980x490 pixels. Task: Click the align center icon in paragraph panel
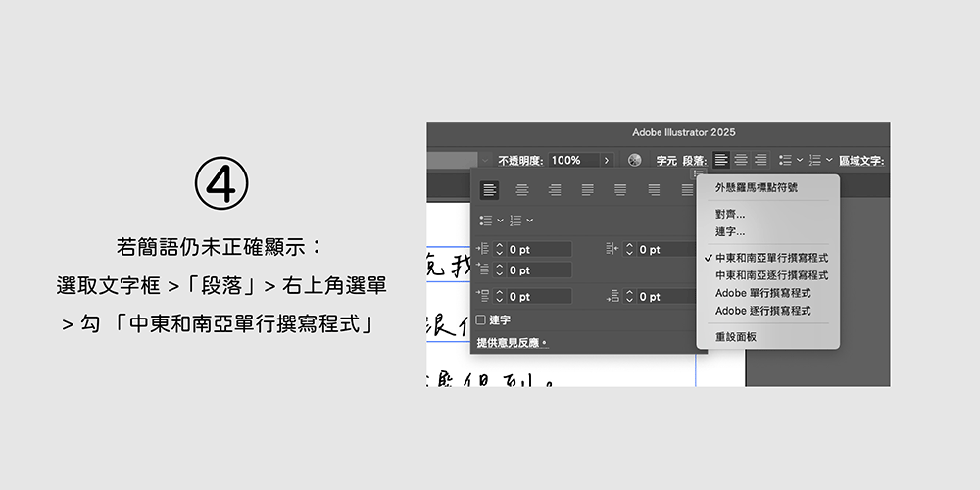(522, 189)
